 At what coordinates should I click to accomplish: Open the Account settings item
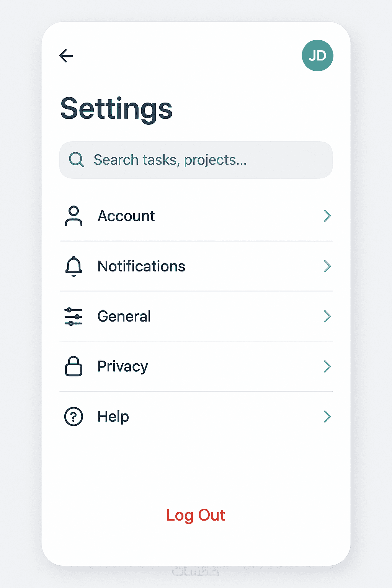coord(126,216)
